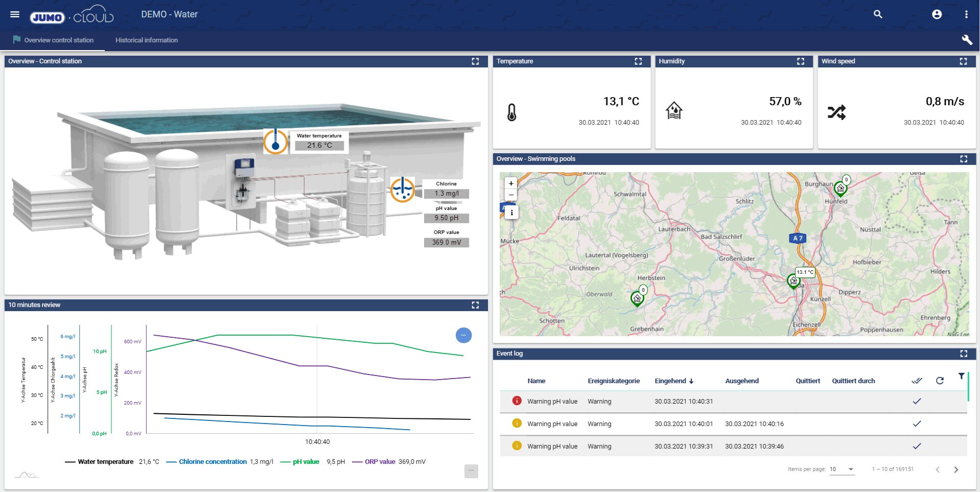This screenshot has width=980, height=492.
Task: Open the user account icon
Action: (x=937, y=14)
